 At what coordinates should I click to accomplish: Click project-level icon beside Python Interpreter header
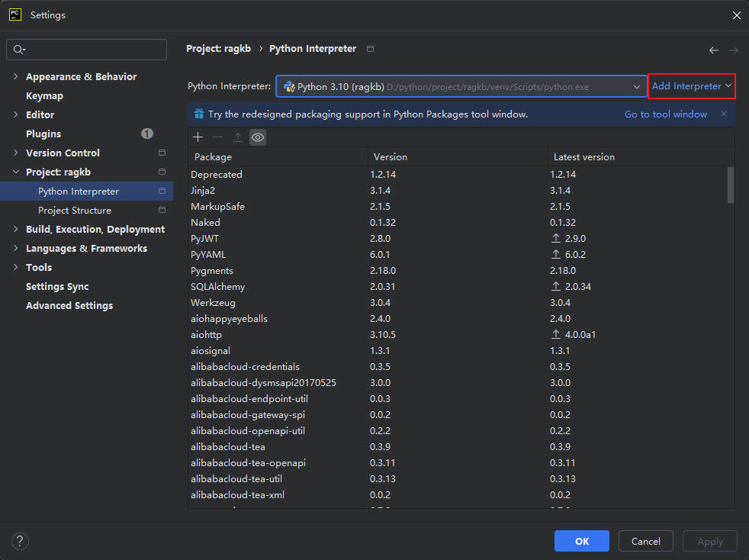coord(370,49)
